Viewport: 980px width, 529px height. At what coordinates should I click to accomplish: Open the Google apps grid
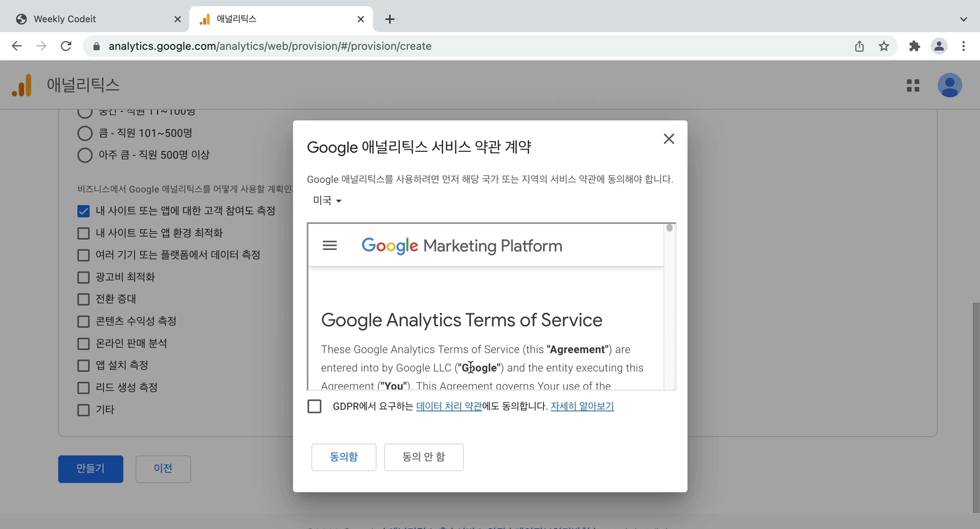[x=913, y=85]
